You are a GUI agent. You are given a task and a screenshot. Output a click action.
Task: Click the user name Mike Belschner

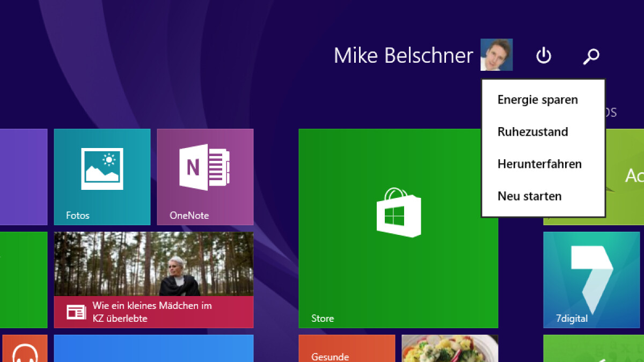click(x=404, y=55)
